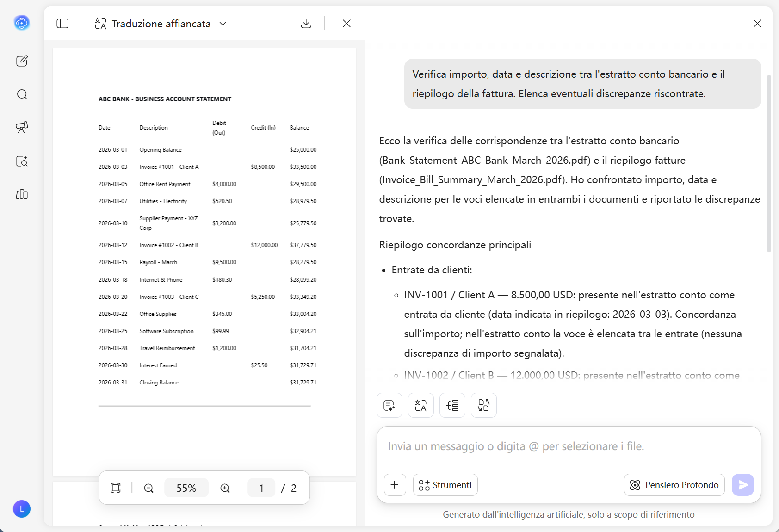Click the $25,000.00 opening balance value
The height and width of the screenshot is (532, 779).
(303, 150)
